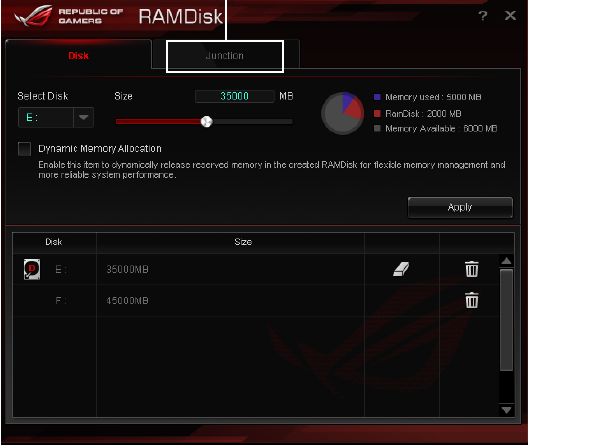The width and height of the screenshot is (593, 445).
Task: Click the Size column header
Action: point(243,242)
